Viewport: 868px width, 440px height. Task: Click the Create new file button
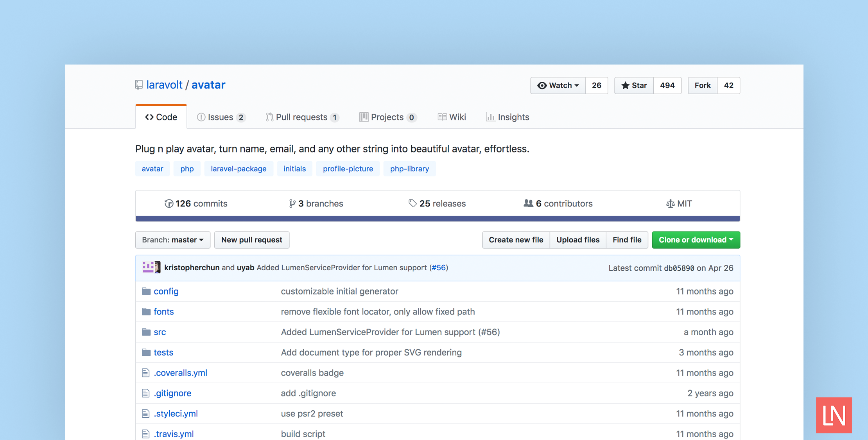tap(516, 240)
